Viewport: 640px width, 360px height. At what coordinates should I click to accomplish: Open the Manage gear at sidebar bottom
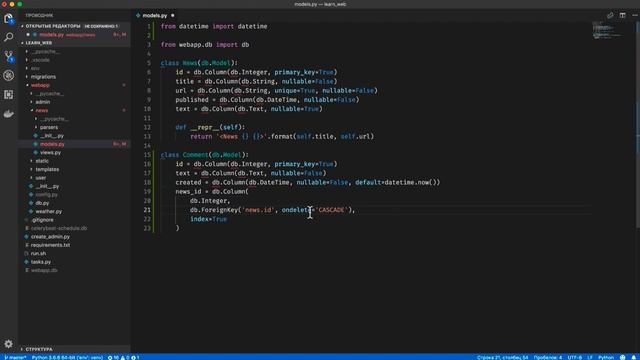point(9,344)
